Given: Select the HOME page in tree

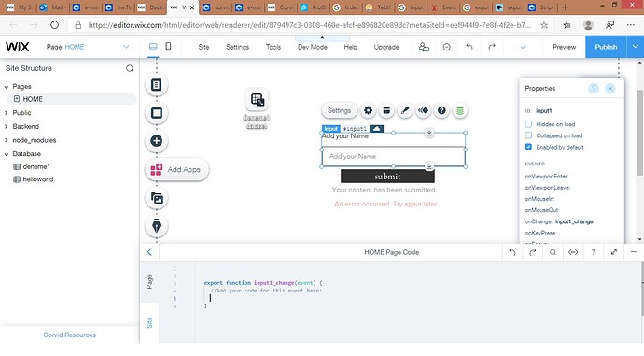Looking at the screenshot, I should (x=72, y=99).
